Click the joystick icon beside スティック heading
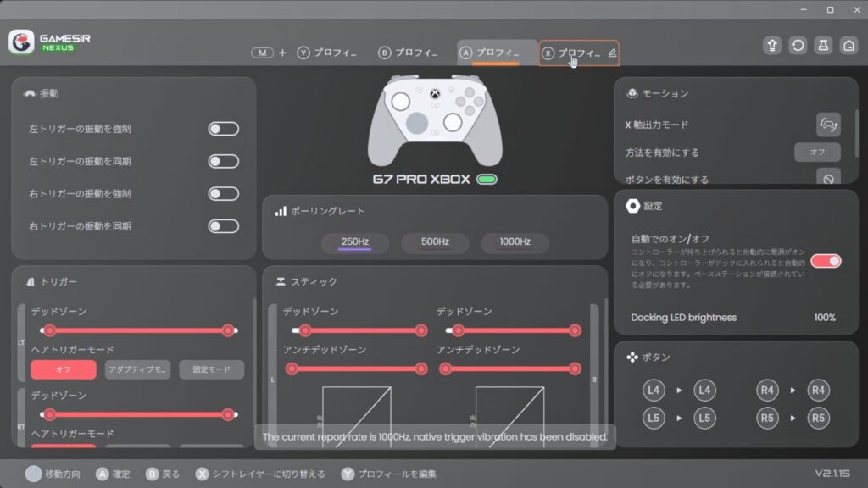 (x=281, y=281)
